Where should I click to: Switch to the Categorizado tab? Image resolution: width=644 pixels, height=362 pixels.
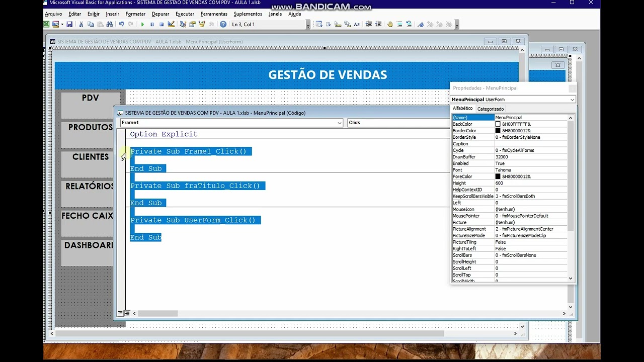(491, 109)
